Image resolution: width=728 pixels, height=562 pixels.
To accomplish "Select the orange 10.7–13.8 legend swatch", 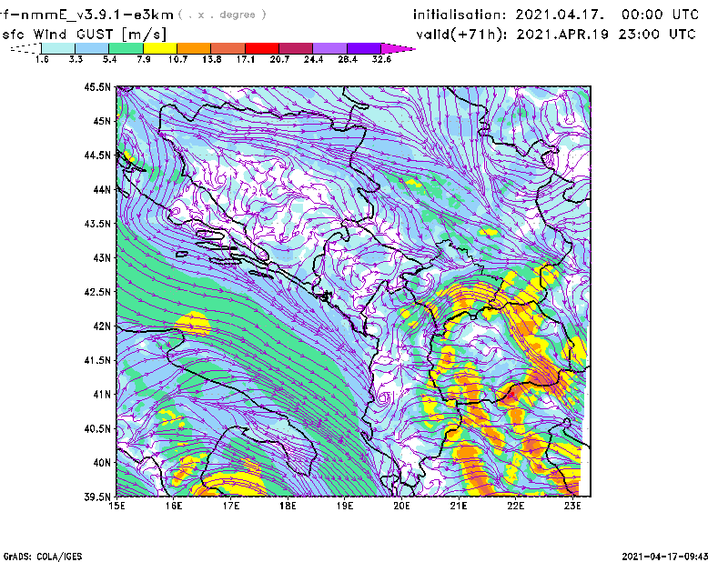I will tap(194, 48).
